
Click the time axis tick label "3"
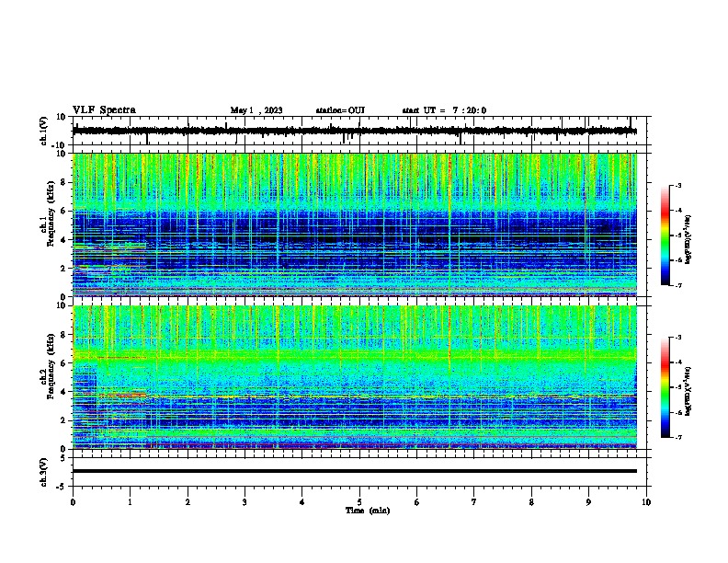(245, 502)
